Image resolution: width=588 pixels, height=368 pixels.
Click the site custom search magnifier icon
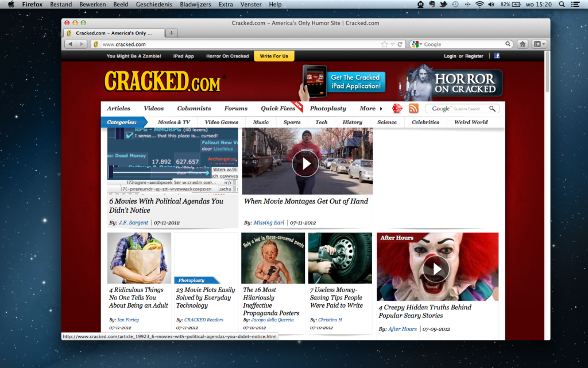pos(492,109)
